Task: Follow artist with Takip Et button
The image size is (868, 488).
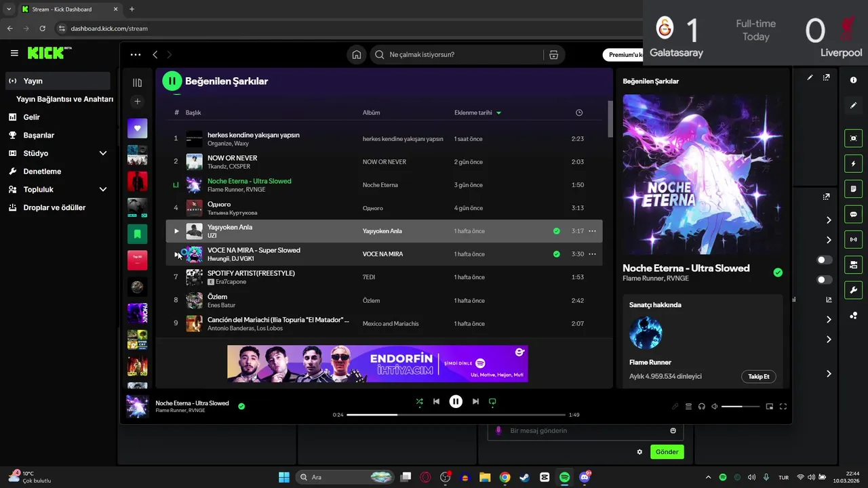Action: [758, 376]
